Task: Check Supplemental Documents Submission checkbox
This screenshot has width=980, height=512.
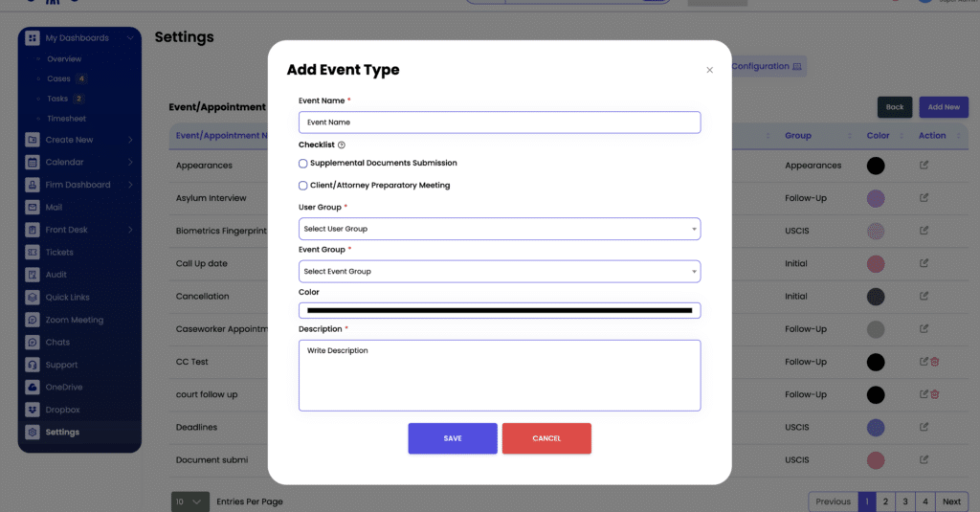Action: coord(303,164)
